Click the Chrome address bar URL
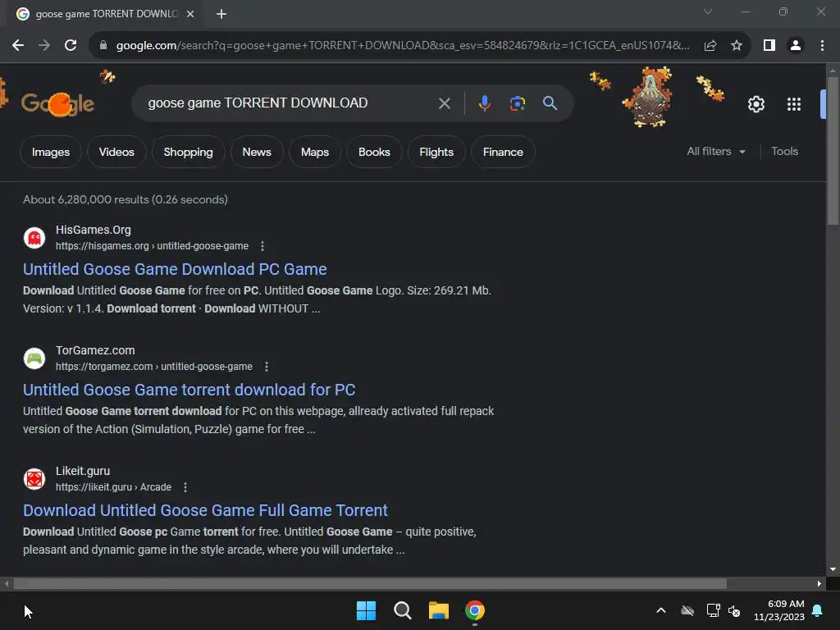840x630 pixels. tap(402, 46)
